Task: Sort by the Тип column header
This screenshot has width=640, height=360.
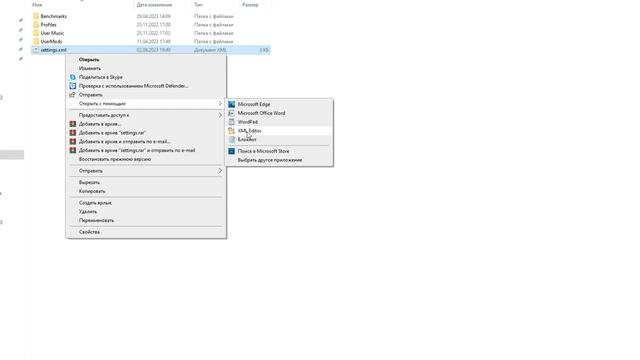Action: [198, 5]
